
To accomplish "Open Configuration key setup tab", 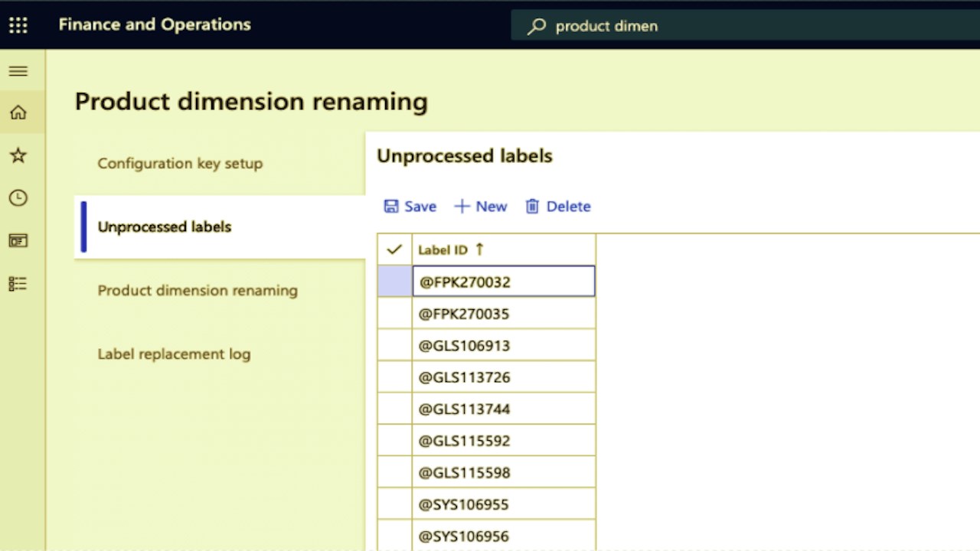I will pos(180,163).
